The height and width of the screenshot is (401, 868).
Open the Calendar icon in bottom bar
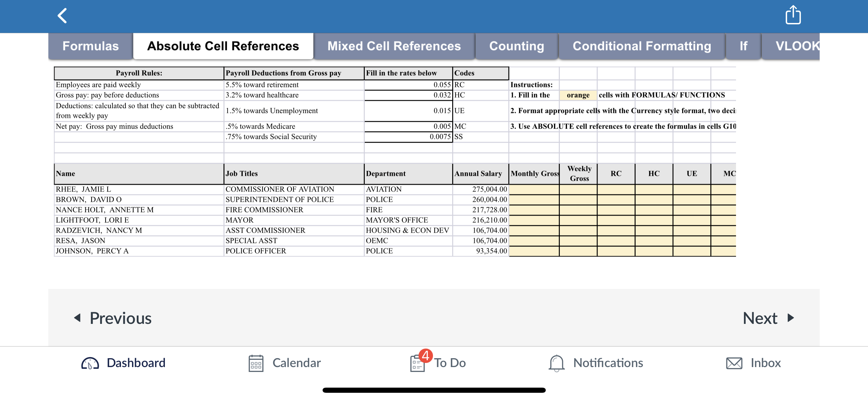(255, 362)
